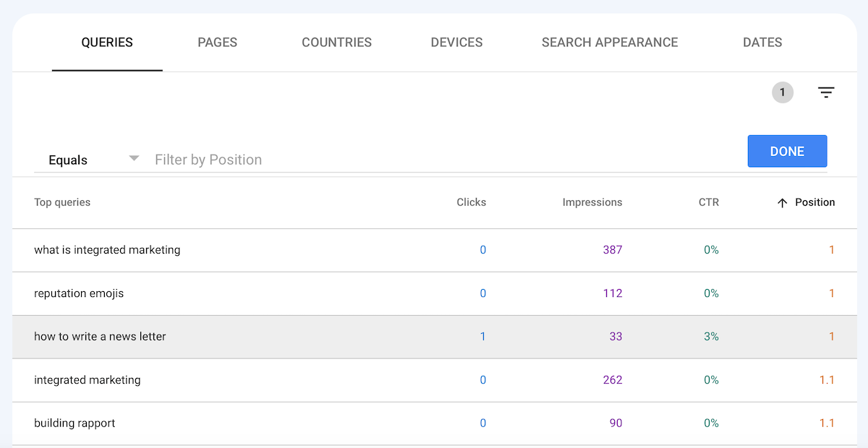868x448 pixels.
Task: Click the 112 impressions value
Action: 613,293
